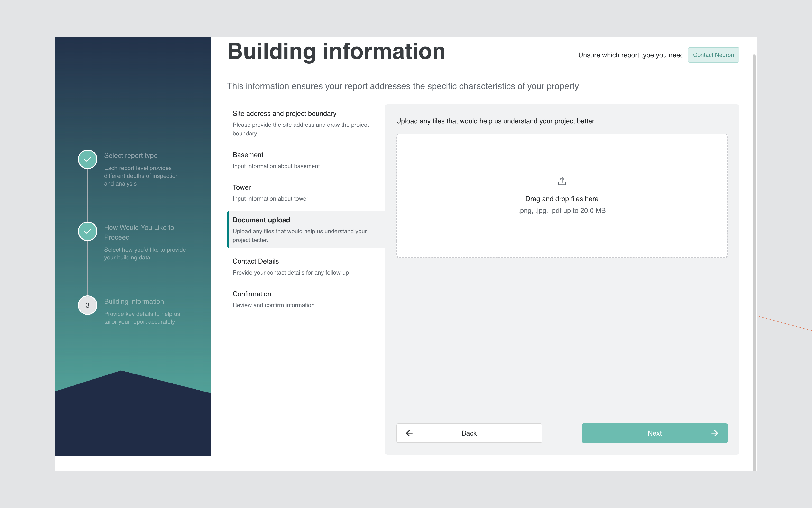Click the left arrow icon on Back button

(409, 433)
